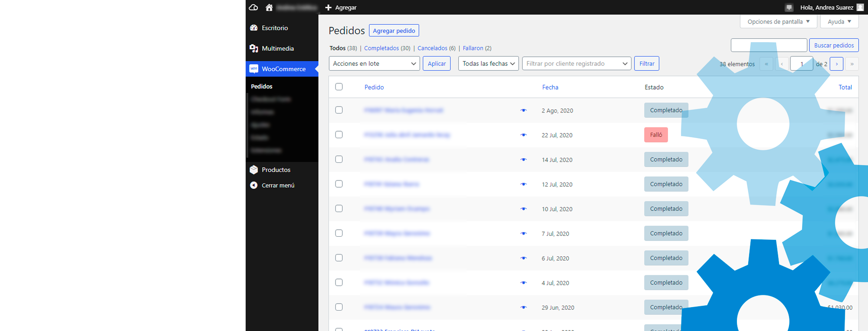Preview the order dated 2 Ago, 2020 via the eye icon
Screen dimensions: 868x331
click(x=523, y=110)
